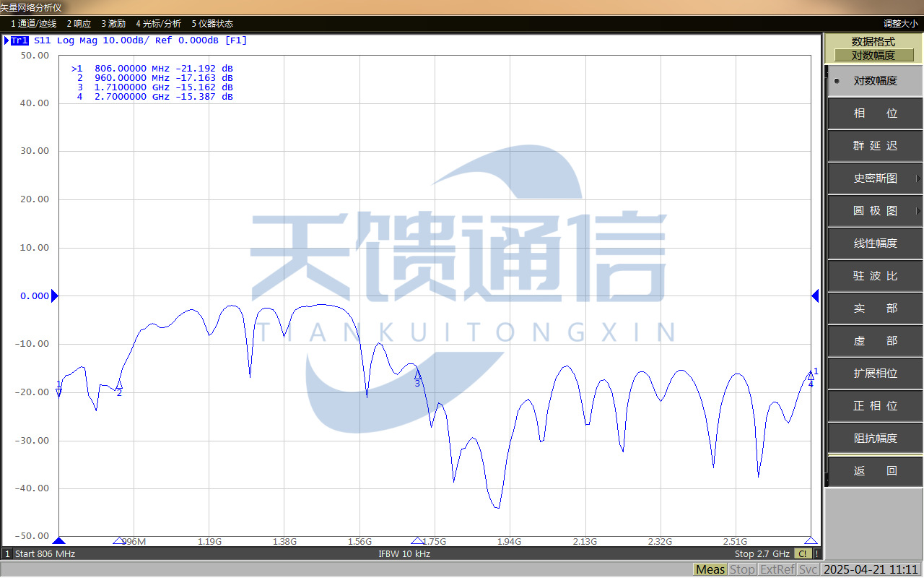Click 调整大小 in the top bar
This screenshot has width=924, height=578.
[x=901, y=24]
